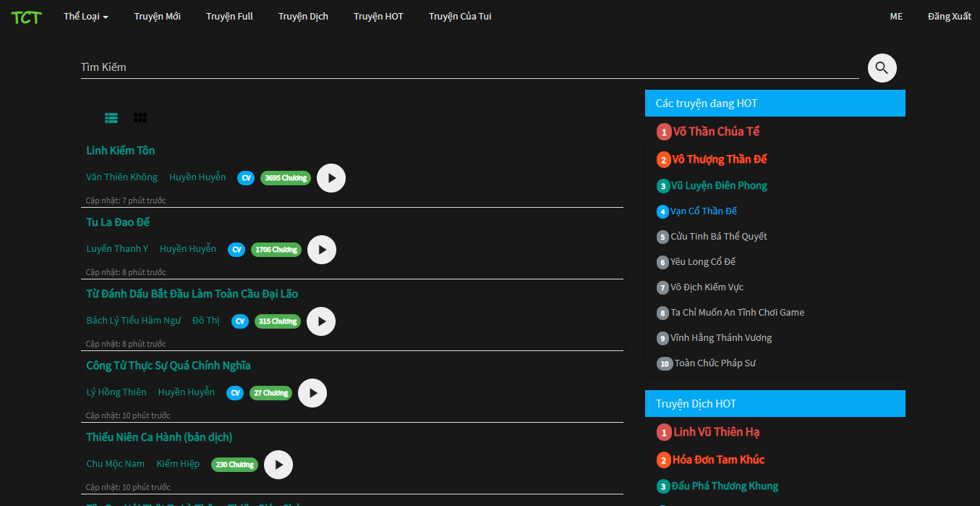This screenshot has height=506, width=980.
Task: Play Công Tử Thực Sự Quá Chính Nghĩa
Action: [312, 393]
